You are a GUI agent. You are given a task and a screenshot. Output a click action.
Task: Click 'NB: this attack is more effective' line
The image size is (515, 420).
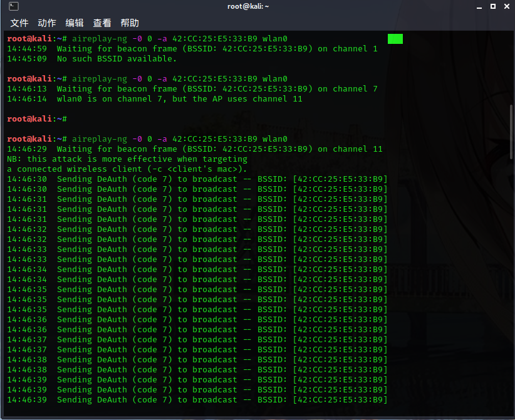[127, 159]
